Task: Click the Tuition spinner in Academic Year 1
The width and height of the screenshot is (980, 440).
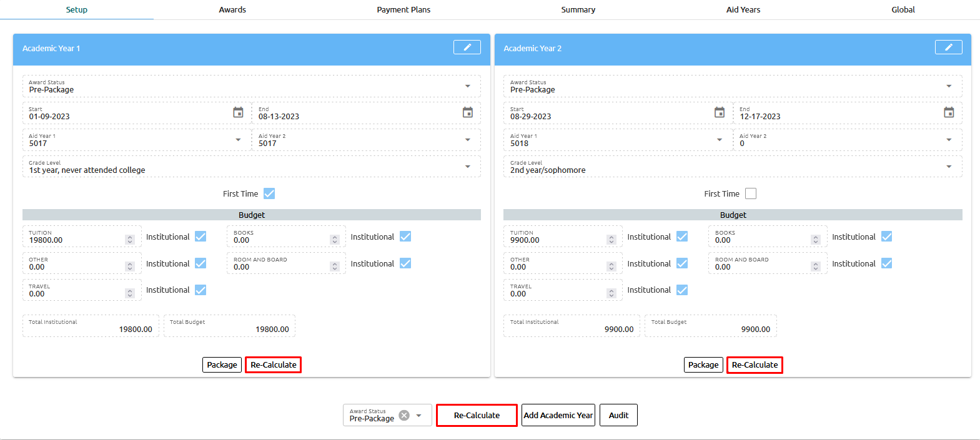Action: 130,240
